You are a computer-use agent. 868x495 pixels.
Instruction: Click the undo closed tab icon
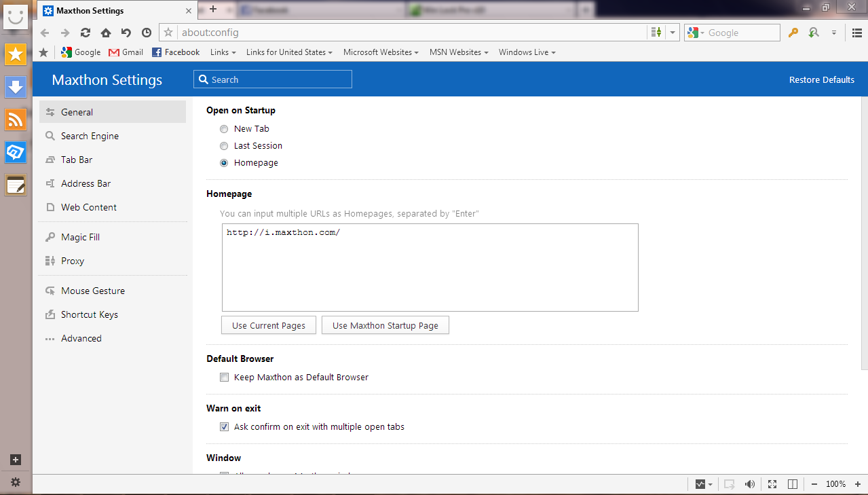pos(126,33)
